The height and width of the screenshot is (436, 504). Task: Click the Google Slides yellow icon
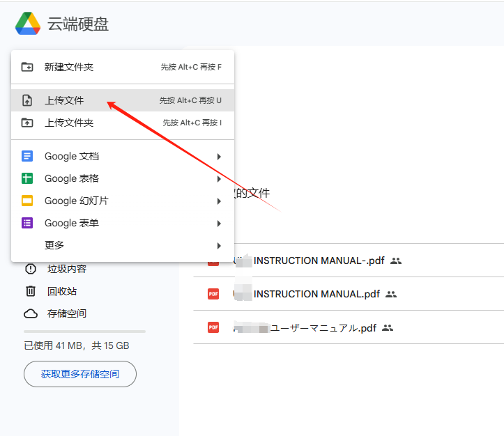point(27,201)
